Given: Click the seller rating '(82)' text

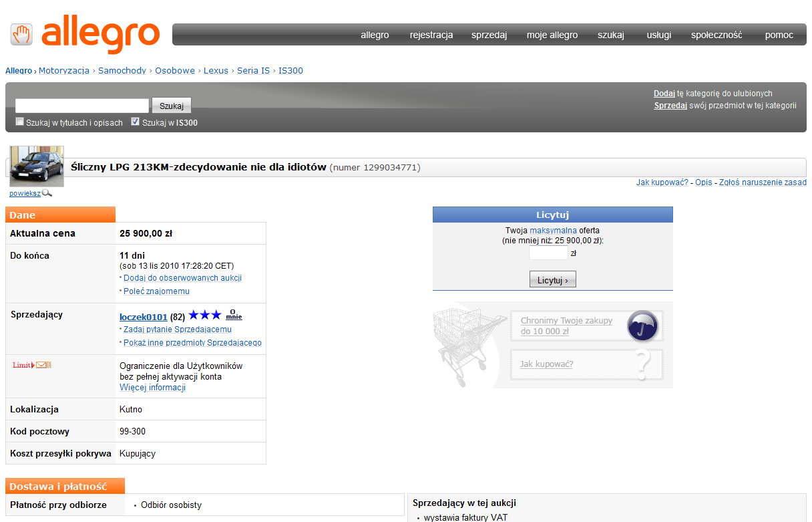Looking at the screenshot, I should coord(178,317).
